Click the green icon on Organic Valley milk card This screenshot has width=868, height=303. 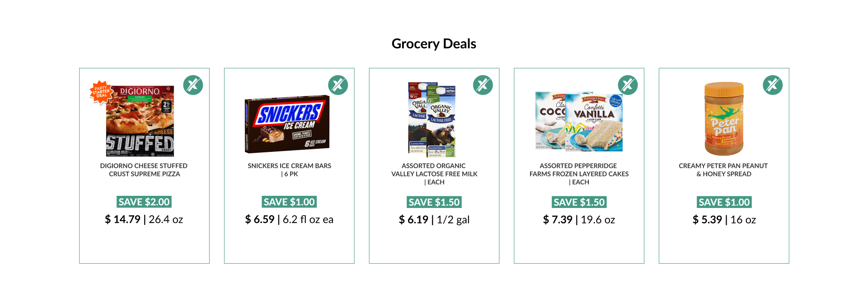(483, 85)
